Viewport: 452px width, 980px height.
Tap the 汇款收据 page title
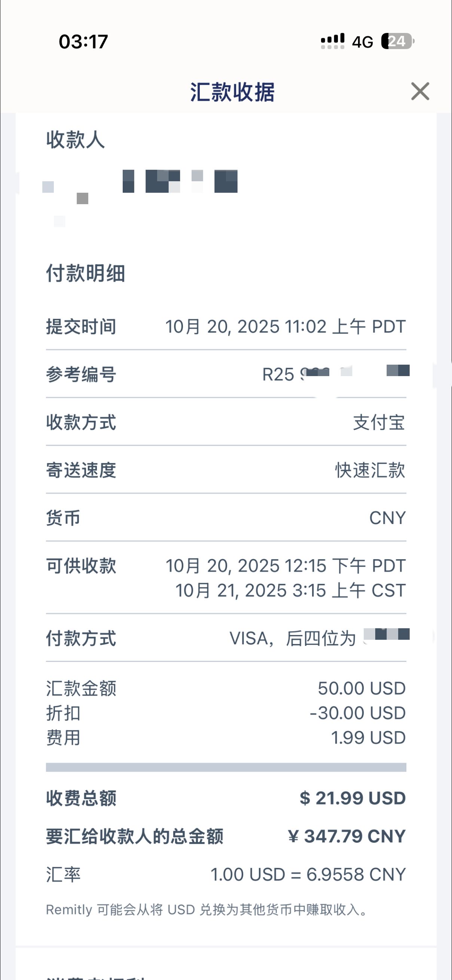coord(232,92)
